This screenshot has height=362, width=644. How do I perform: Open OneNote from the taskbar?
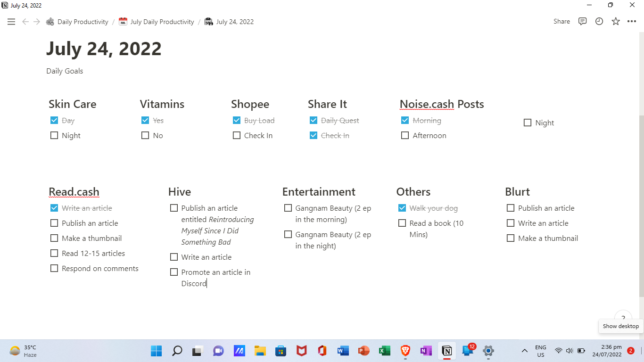point(426,351)
